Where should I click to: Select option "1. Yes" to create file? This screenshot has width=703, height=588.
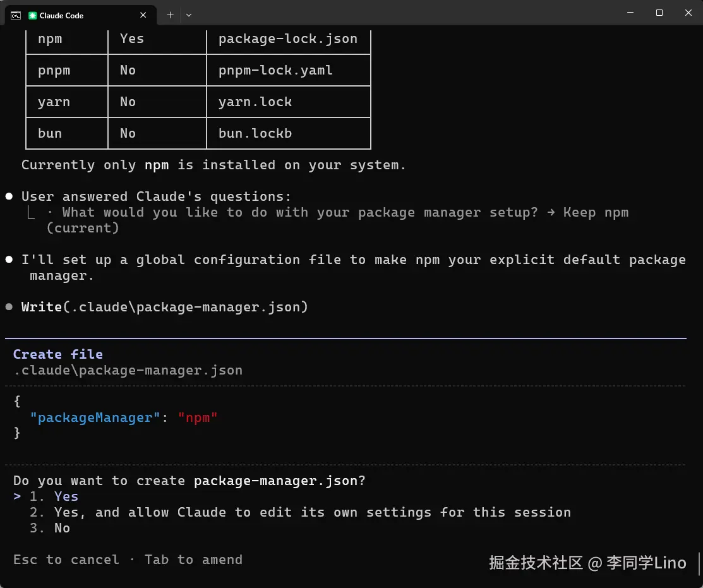click(66, 496)
